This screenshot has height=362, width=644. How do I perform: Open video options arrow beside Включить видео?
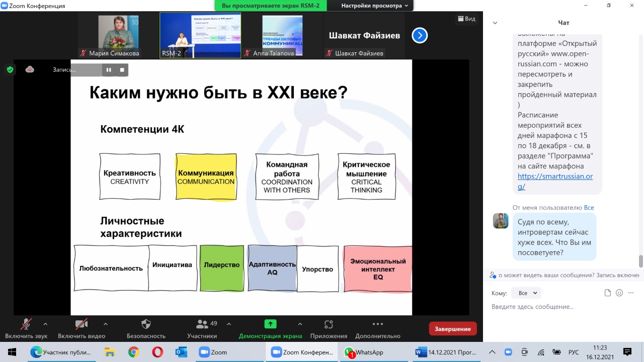tap(105, 324)
